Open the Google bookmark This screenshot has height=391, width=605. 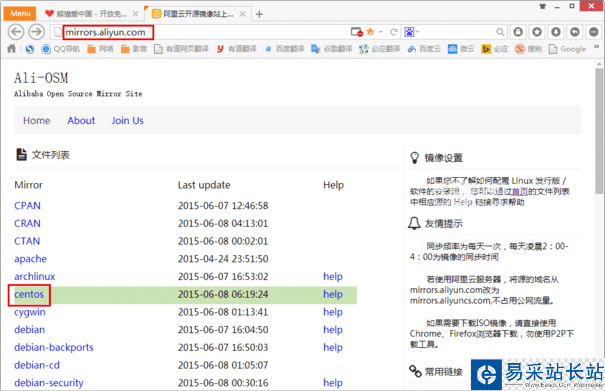(x=568, y=49)
